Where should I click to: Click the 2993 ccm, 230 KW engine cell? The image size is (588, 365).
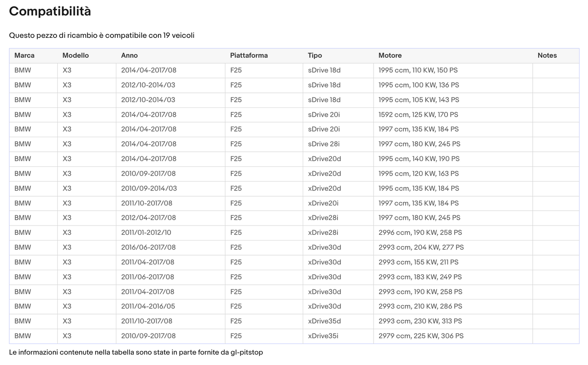click(420, 321)
